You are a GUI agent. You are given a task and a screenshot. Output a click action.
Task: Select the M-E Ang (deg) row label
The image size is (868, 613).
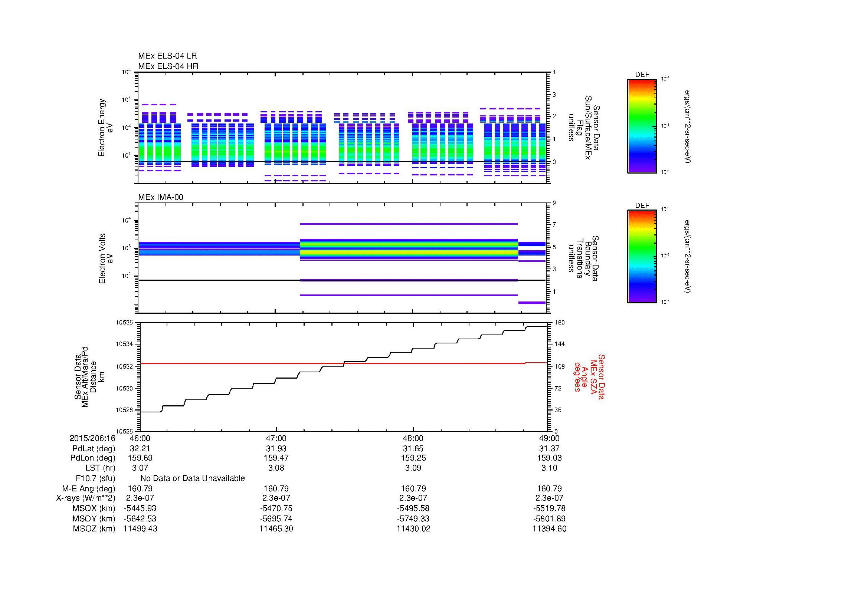[88, 489]
